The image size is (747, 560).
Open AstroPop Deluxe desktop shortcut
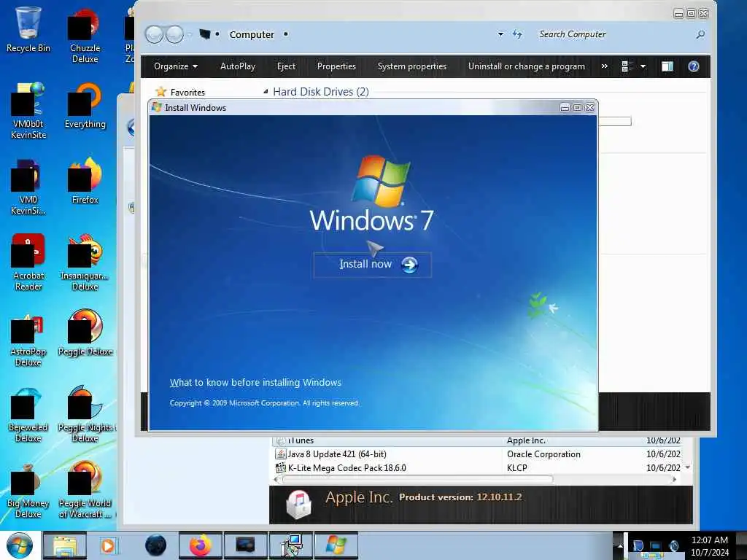click(28, 338)
